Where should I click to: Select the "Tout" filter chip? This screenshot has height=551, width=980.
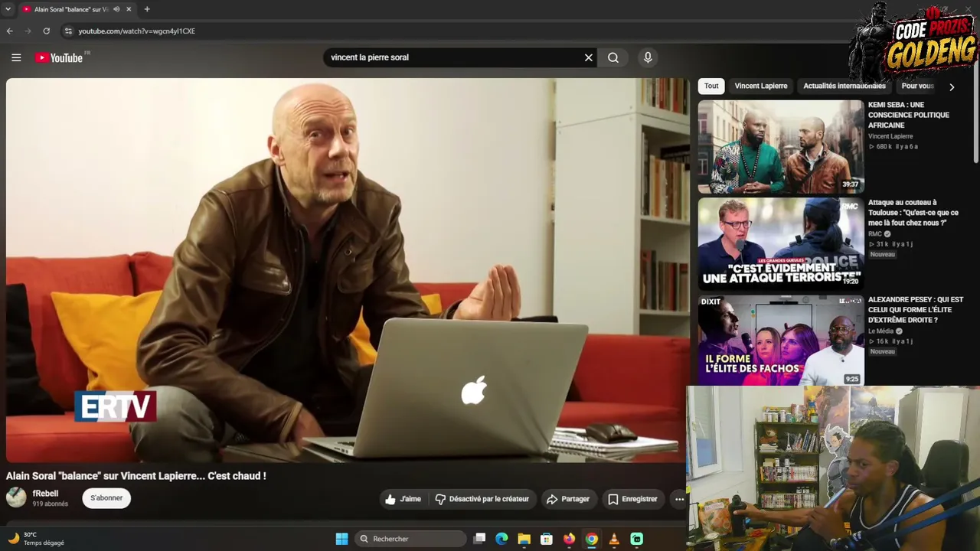coord(711,86)
